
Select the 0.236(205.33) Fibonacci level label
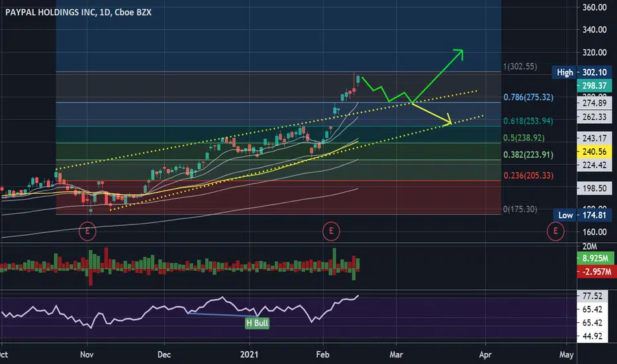click(528, 175)
